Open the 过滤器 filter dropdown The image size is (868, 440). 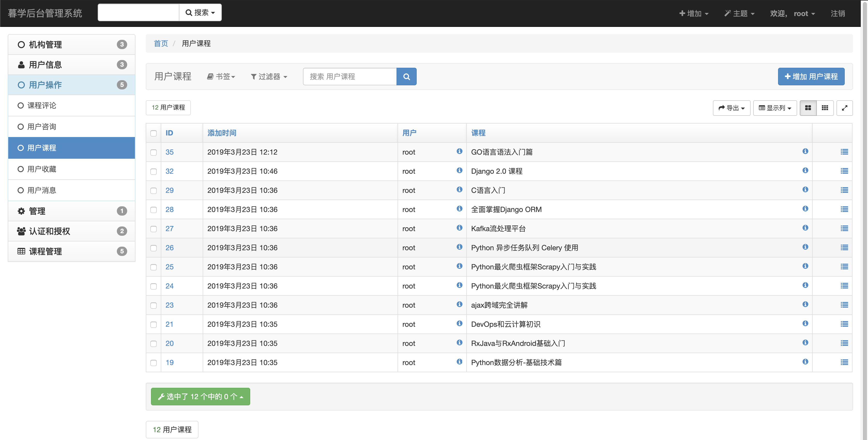tap(269, 77)
